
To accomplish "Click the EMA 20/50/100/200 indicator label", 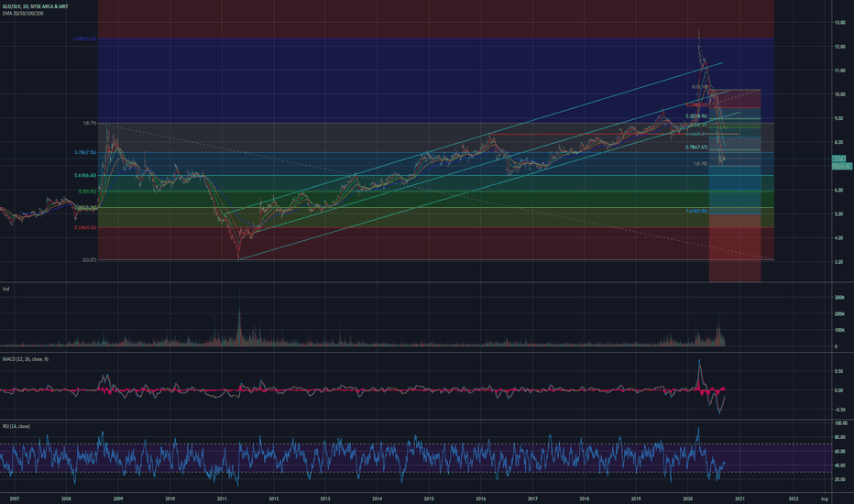I will (x=23, y=13).
